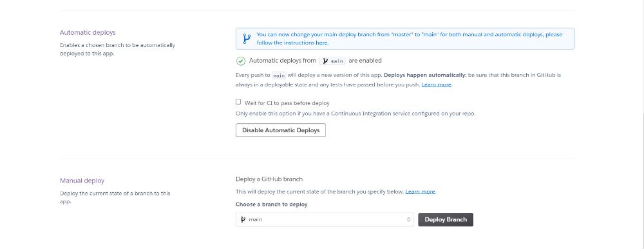This screenshot has height=249, width=644.
Task: Click the green checkmark icon beside Automatic deploys
Action: pyautogui.click(x=241, y=61)
